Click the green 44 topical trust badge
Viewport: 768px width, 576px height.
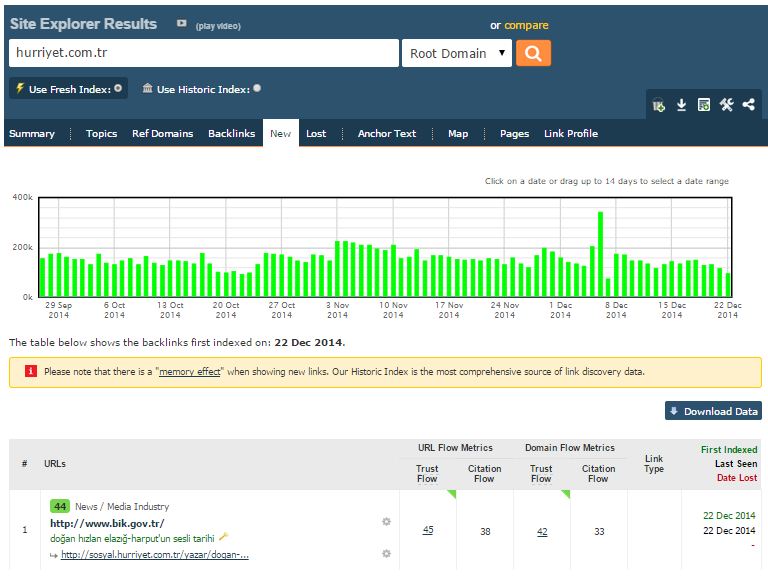60,506
